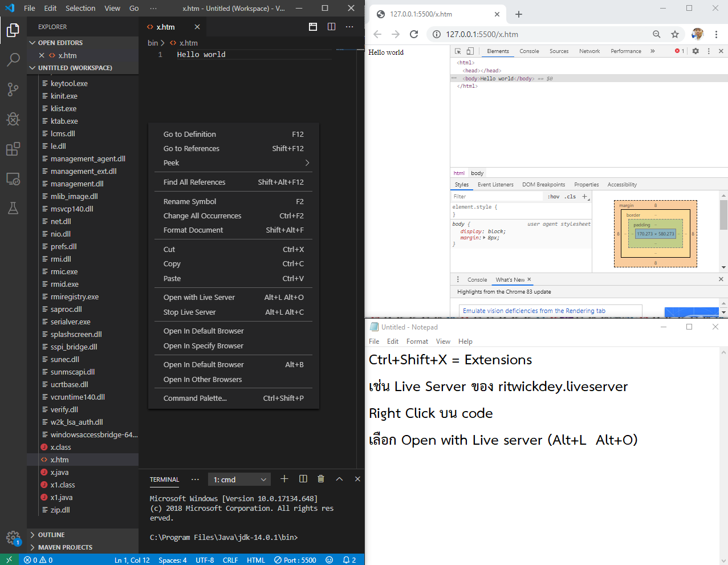Toggle :hov element state panel
This screenshot has width=728, height=565.
554,197
